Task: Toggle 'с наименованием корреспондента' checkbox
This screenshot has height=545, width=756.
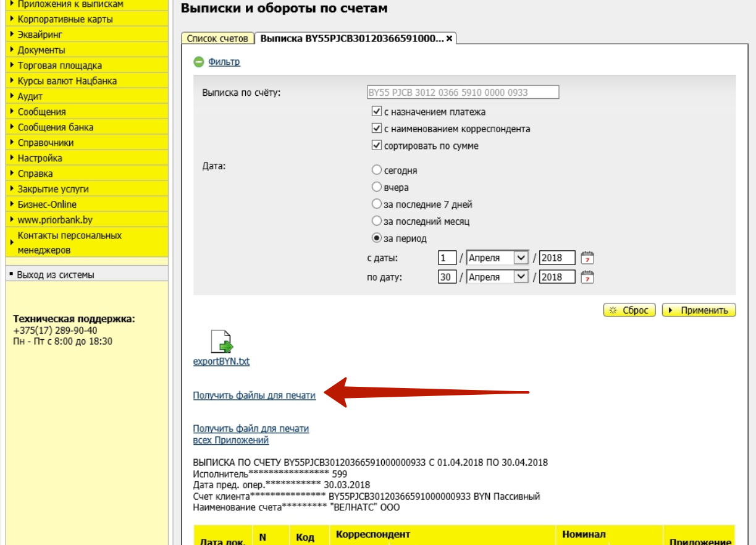Action: 376,129
